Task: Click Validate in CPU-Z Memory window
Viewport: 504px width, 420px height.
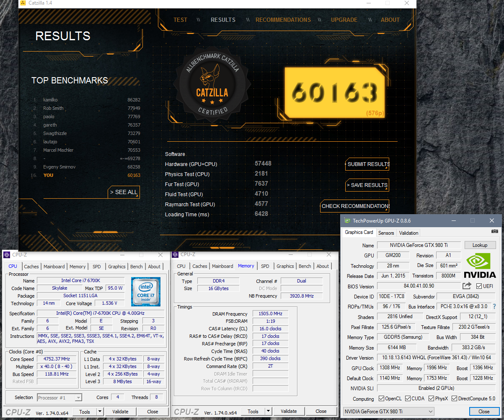Action: [289, 411]
